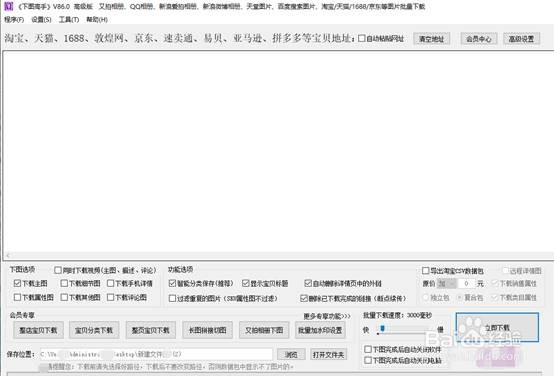The width and height of the screenshot is (554, 376).
Task: Enable 下图完成后自动关闭软件 checkbox
Action: (x=368, y=349)
